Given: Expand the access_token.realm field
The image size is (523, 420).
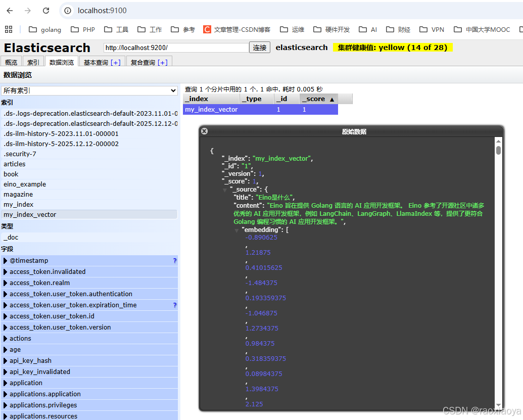Looking at the screenshot, I should pyautogui.click(x=6, y=283).
